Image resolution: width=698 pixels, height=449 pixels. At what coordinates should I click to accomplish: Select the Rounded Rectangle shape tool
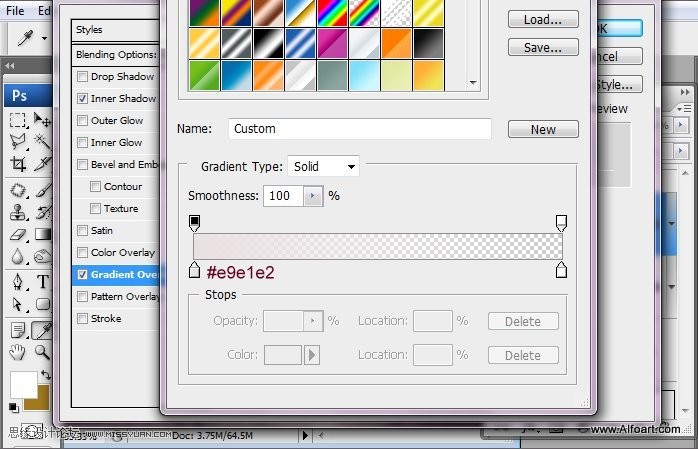coord(43,304)
